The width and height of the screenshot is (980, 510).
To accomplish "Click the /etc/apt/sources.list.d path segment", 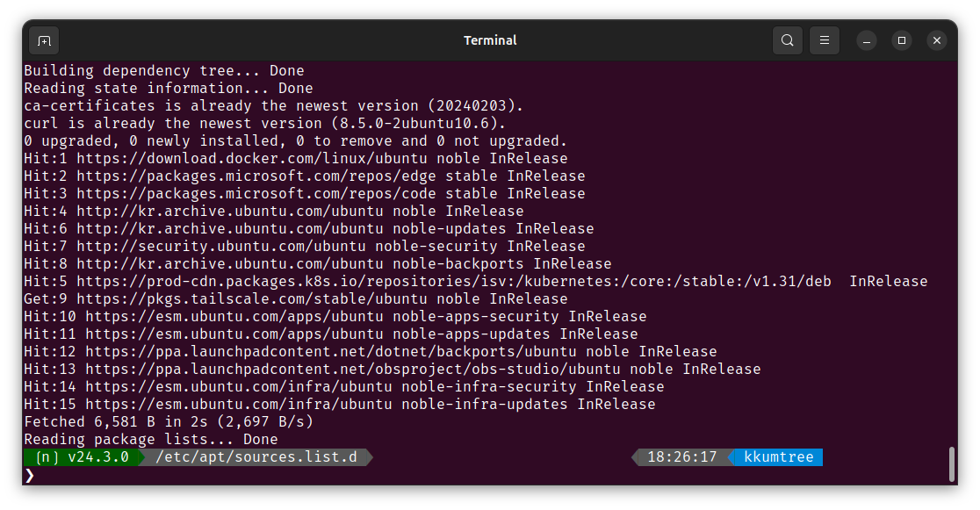I will [x=256, y=457].
